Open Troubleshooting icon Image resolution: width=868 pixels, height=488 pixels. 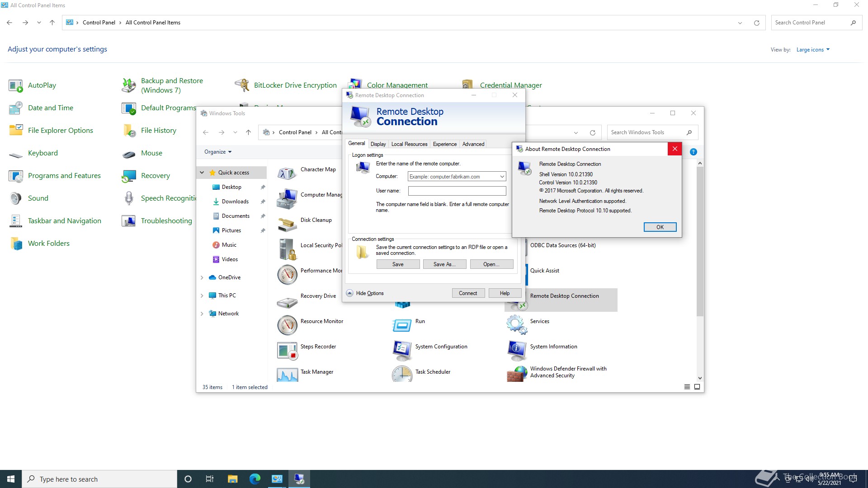point(129,221)
